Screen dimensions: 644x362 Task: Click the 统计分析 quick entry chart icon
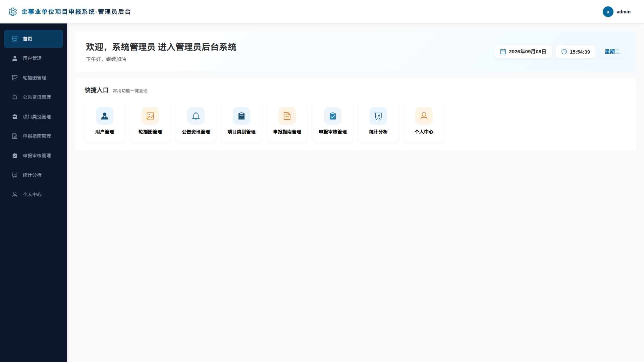[378, 116]
